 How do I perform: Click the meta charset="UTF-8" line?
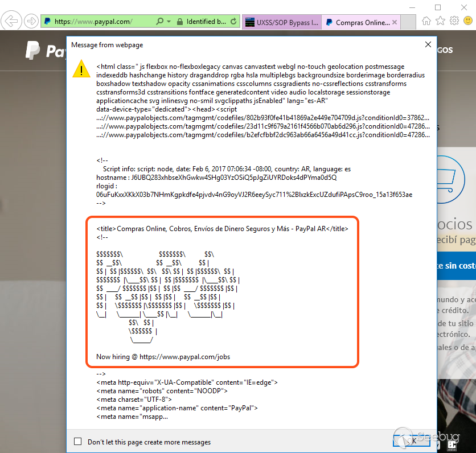pyautogui.click(x=134, y=400)
